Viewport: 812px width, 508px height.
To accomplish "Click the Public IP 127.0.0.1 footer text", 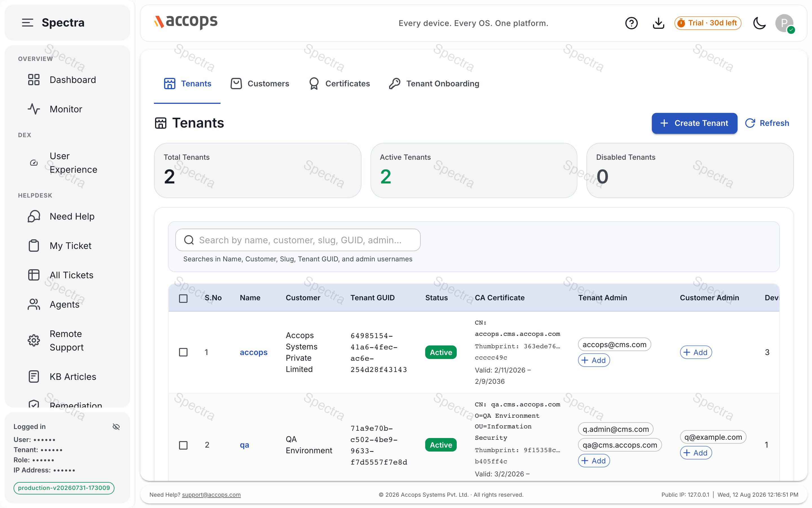I will pyautogui.click(x=685, y=494).
